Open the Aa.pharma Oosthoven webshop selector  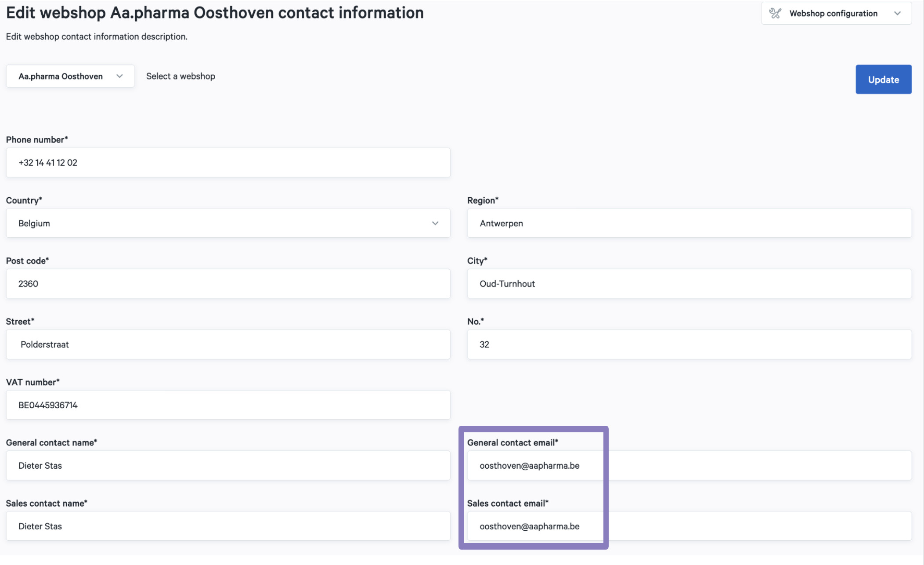(x=70, y=76)
